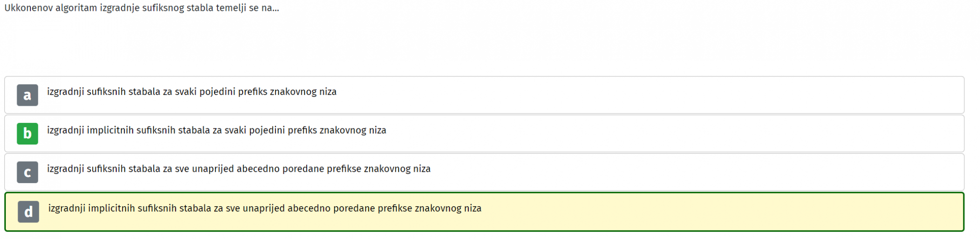The image size is (980, 239).
Task: Click 'znakovnog niza' at end of option d
Action: [x=448, y=208]
